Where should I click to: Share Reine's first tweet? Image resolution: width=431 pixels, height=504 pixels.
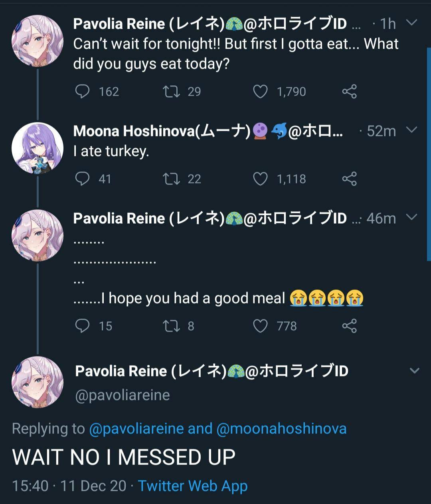[x=350, y=92]
